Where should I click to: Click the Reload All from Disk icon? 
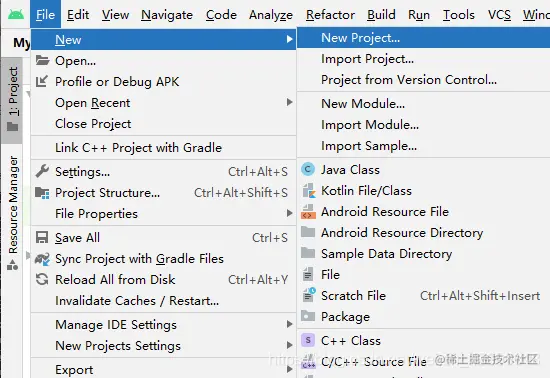[42, 279]
